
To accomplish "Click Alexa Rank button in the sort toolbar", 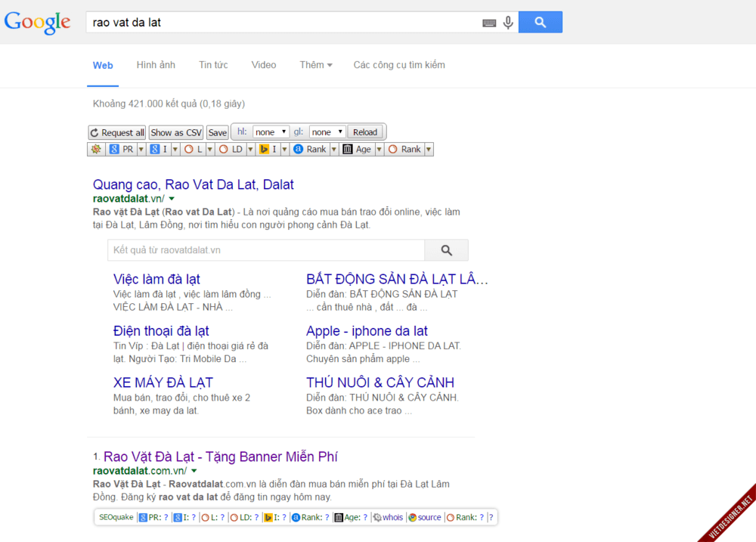I will (310, 150).
